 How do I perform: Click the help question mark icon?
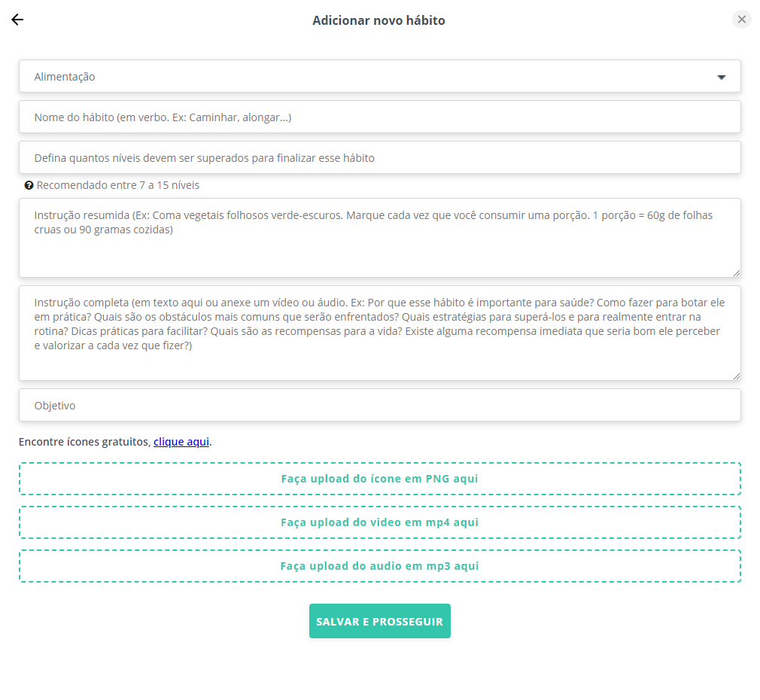point(29,185)
